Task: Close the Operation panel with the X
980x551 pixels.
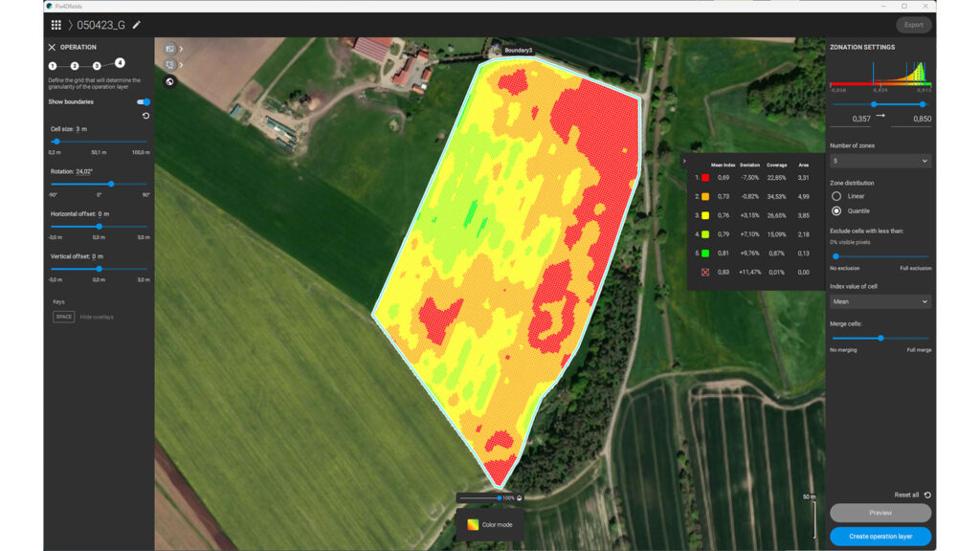Action: [x=52, y=47]
